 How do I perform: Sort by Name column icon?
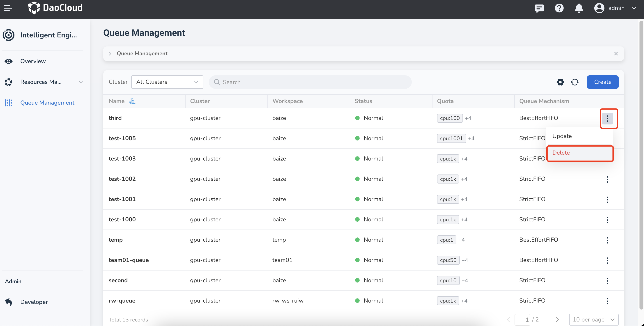[132, 101]
